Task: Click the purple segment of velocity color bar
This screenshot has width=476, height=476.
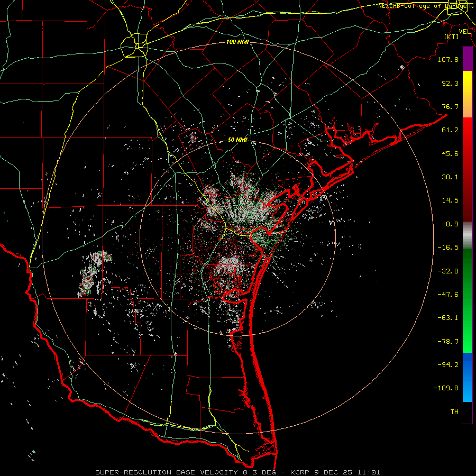Action: pos(467,59)
